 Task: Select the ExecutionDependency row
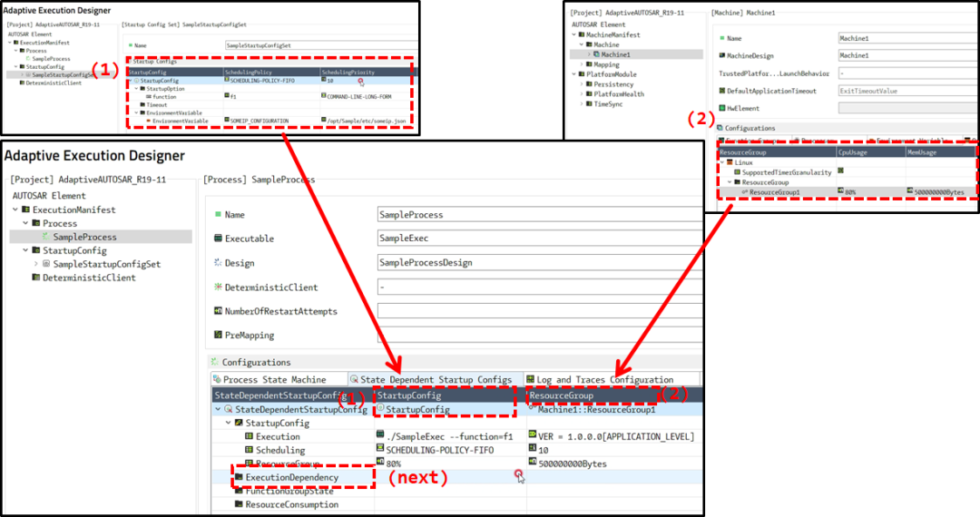coord(457,478)
